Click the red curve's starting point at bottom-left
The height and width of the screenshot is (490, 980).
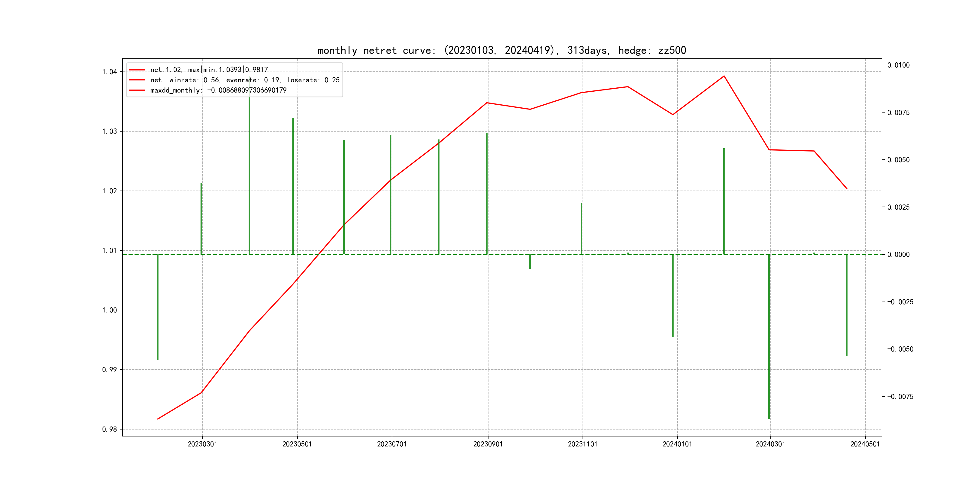158,419
